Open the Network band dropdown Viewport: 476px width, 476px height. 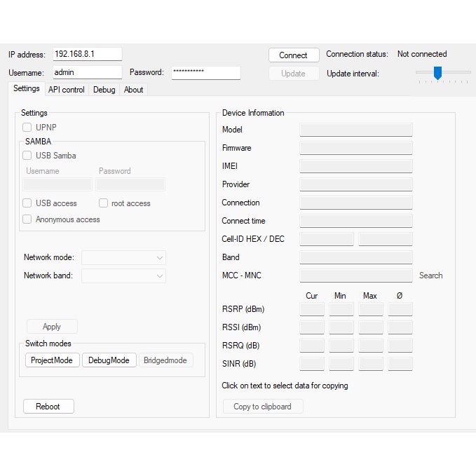click(x=123, y=276)
